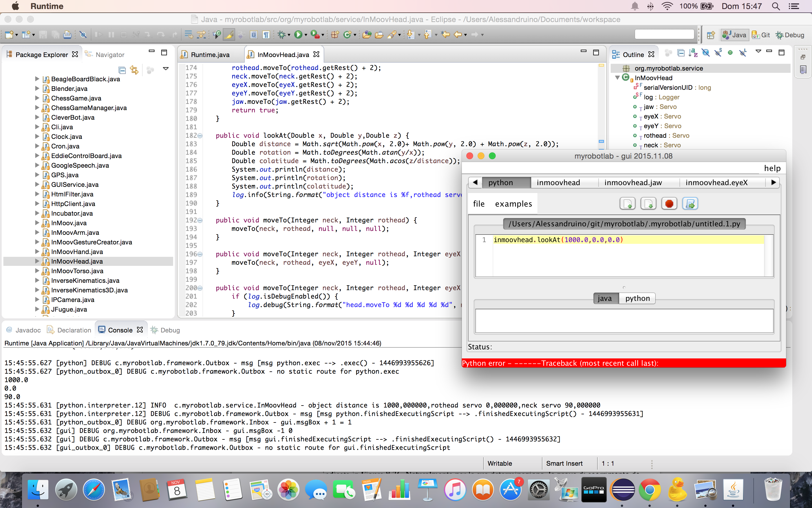
Task: Click the second file icon in the myrobotlab gui toolbar
Action: click(x=648, y=203)
